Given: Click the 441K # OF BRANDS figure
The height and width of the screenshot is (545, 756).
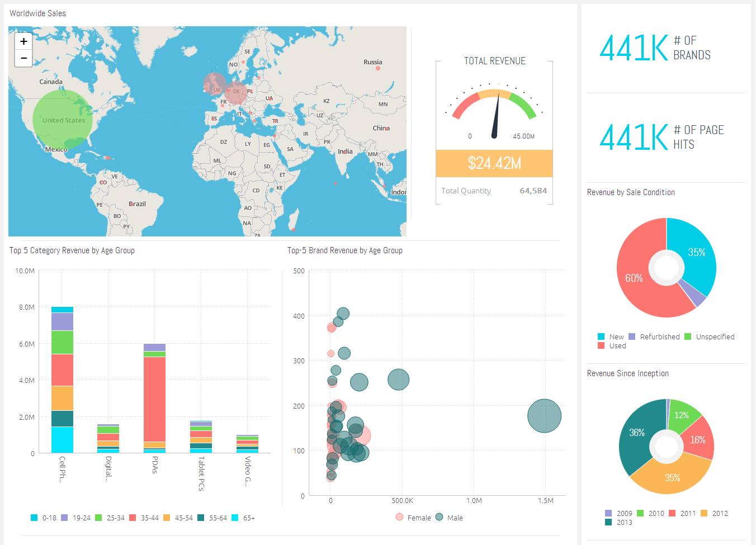Looking at the screenshot, I should tap(634, 48).
